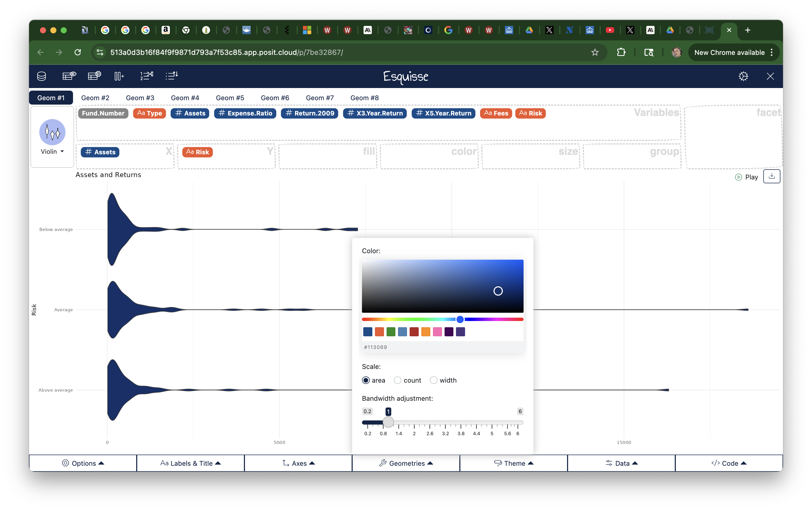The height and width of the screenshot is (510, 812).
Task: Select the area scale radio button
Action: click(366, 380)
